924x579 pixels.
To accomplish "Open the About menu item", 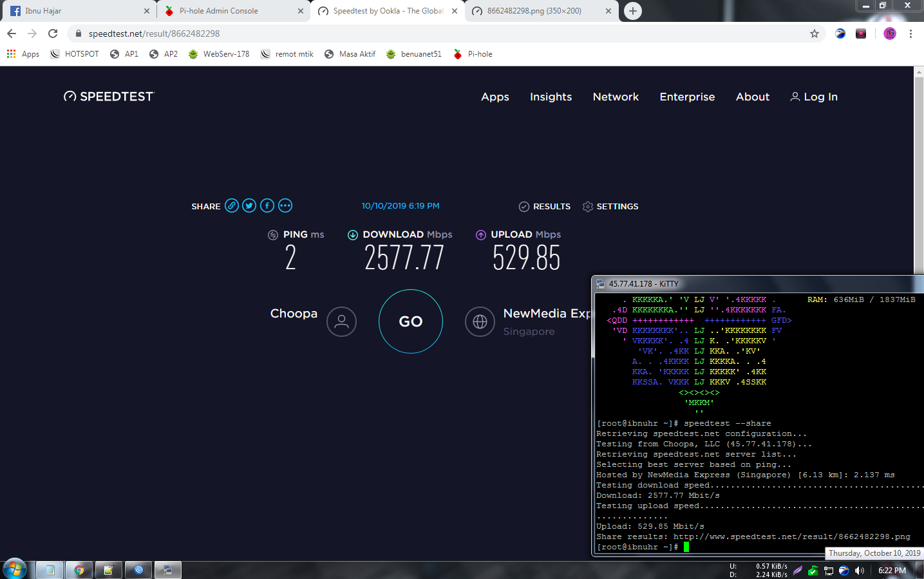I will 753,97.
